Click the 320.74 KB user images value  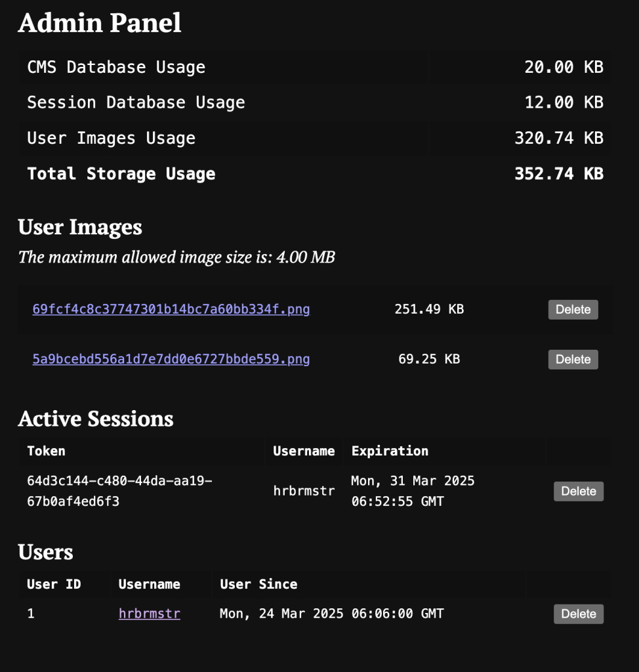point(558,138)
